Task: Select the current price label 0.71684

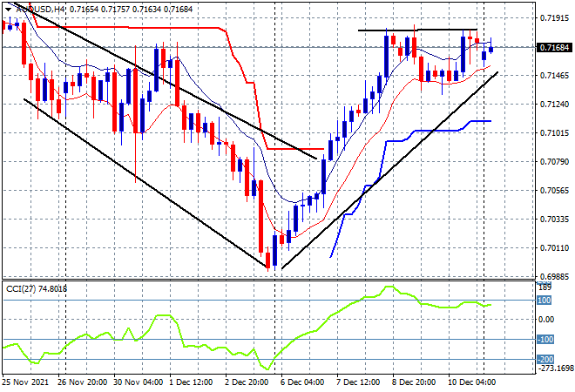Action: [554, 48]
